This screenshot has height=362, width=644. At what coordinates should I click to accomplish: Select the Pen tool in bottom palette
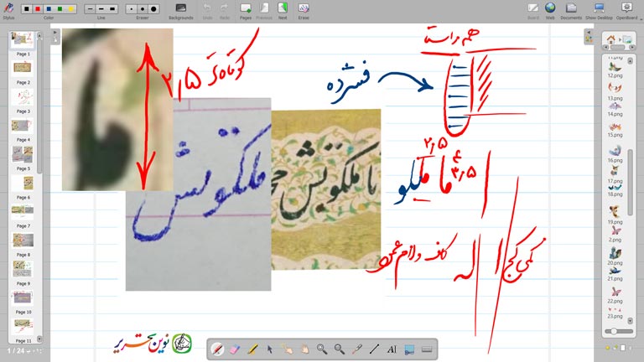tap(216, 349)
